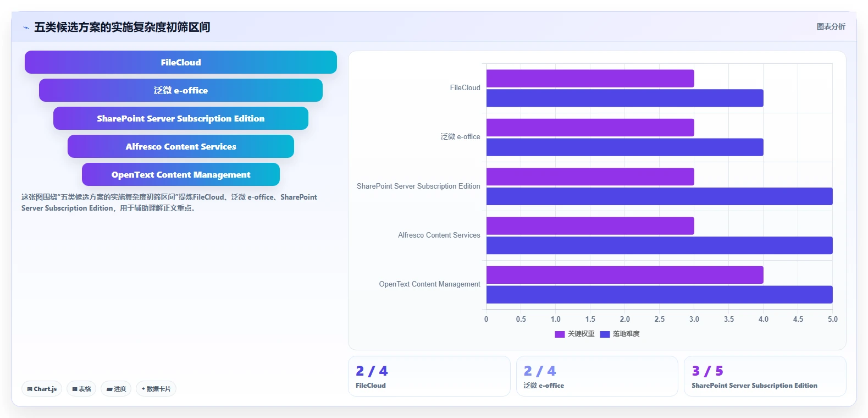Click the 0.5 tick on the x-axis
Image resolution: width=868 pixels, height=418 pixels.
coord(521,319)
